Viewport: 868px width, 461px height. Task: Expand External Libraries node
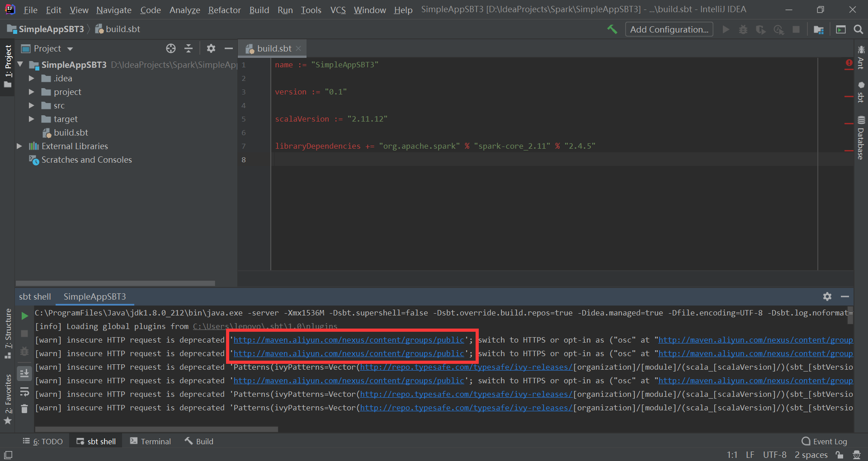point(19,146)
